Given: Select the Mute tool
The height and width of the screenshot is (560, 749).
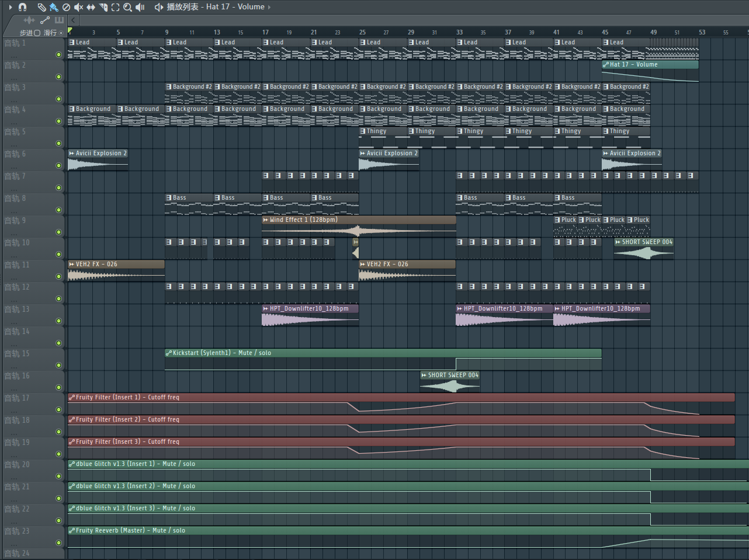Looking at the screenshot, I should [x=78, y=7].
